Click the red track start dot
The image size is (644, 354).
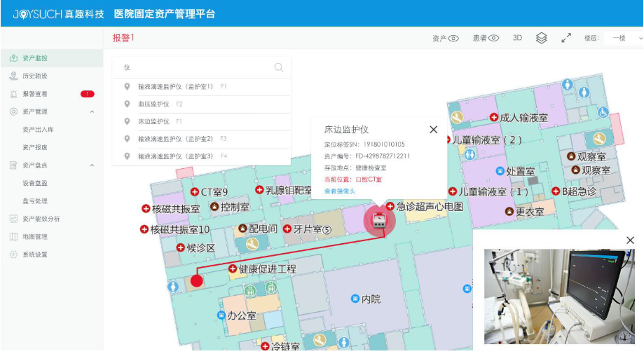[x=197, y=281]
